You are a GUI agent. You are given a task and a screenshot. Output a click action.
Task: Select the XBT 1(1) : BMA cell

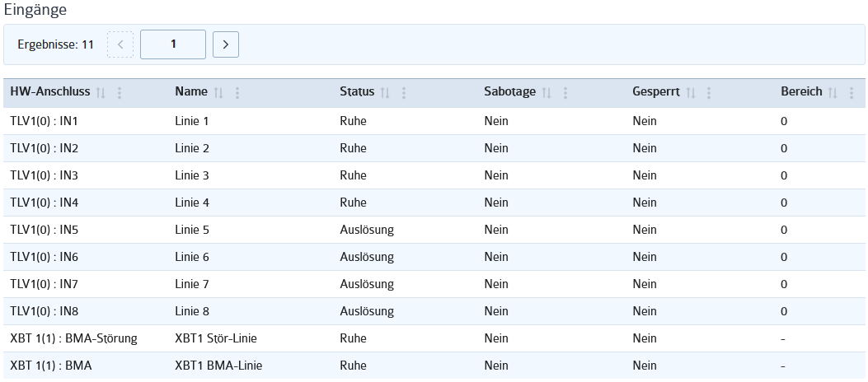(x=51, y=366)
